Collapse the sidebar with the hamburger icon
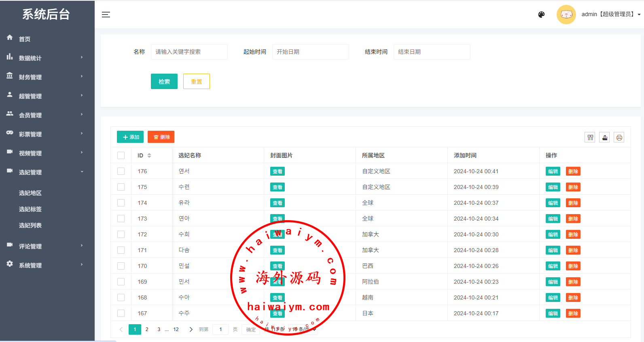The height and width of the screenshot is (342, 644). point(106,15)
